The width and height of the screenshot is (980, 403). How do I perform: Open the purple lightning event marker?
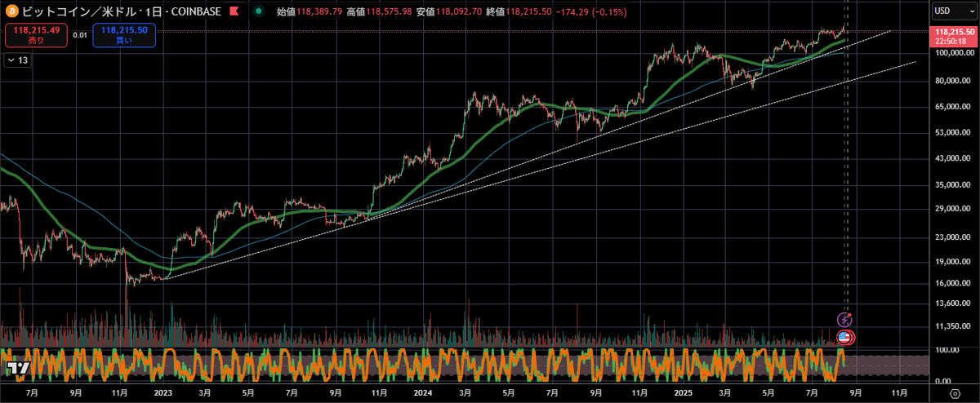click(846, 320)
